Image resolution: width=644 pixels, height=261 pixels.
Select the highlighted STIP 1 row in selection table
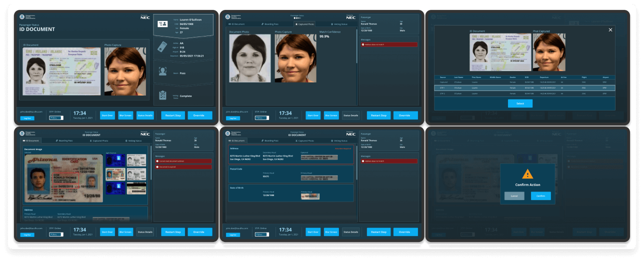524,87
